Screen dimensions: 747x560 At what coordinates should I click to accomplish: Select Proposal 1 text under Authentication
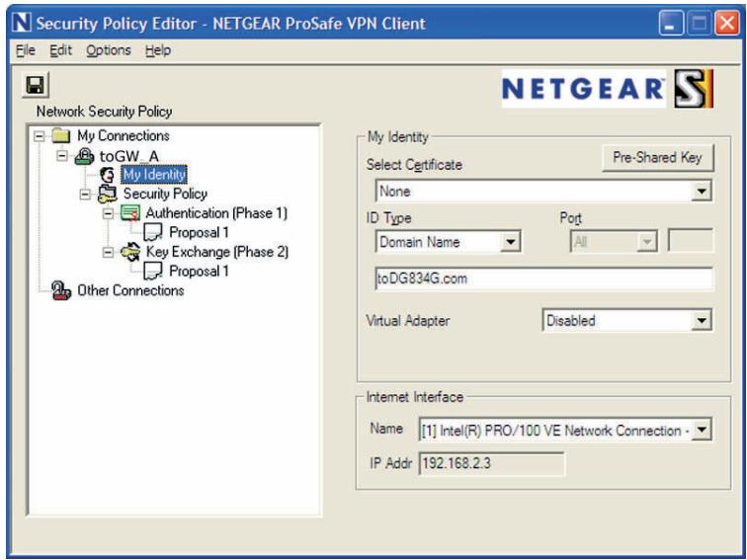click(x=200, y=232)
